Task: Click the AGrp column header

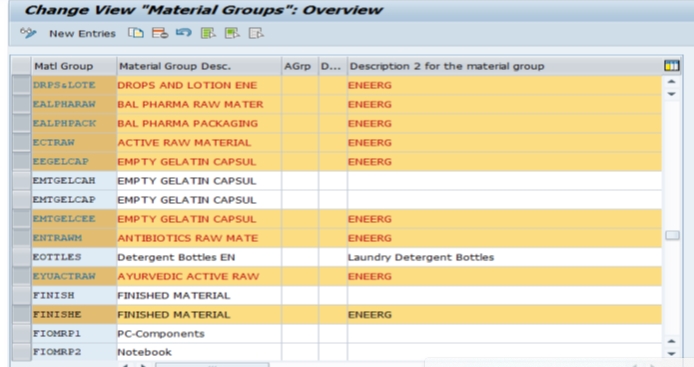Action: point(300,66)
